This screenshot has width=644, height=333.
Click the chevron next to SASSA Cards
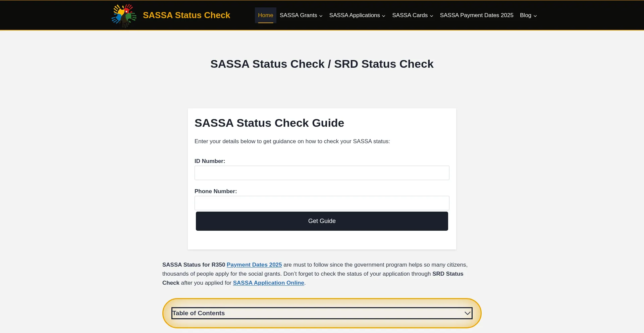click(432, 16)
